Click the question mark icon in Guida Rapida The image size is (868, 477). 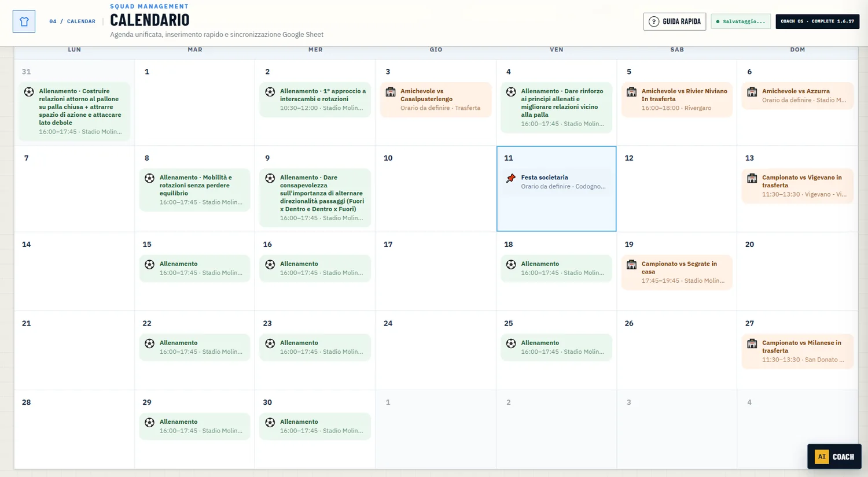[654, 21]
